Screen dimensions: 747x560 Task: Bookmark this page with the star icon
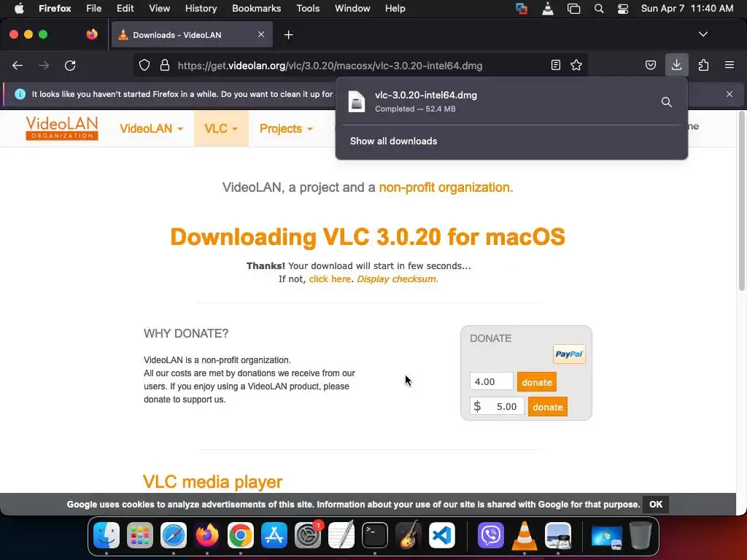click(x=576, y=65)
